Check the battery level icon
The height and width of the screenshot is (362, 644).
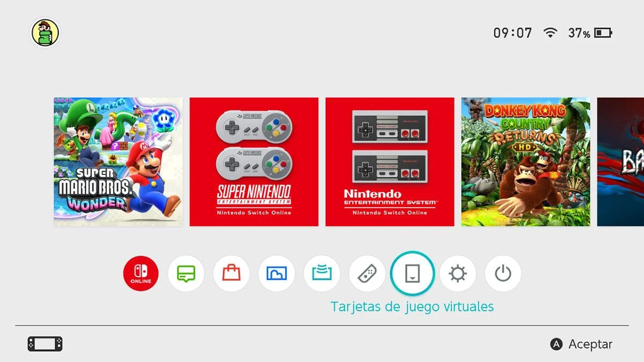click(603, 33)
